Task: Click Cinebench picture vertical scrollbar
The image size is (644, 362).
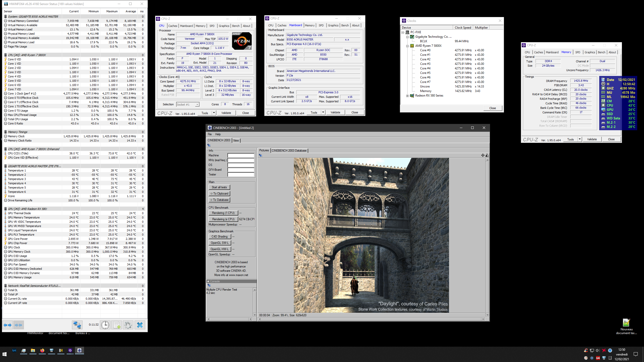Action: tap(487, 237)
